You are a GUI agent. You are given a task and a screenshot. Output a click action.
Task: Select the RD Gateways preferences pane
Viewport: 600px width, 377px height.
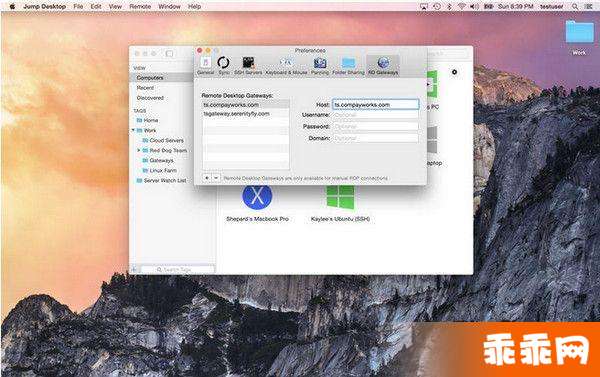pyautogui.click(x=383, y=65)
